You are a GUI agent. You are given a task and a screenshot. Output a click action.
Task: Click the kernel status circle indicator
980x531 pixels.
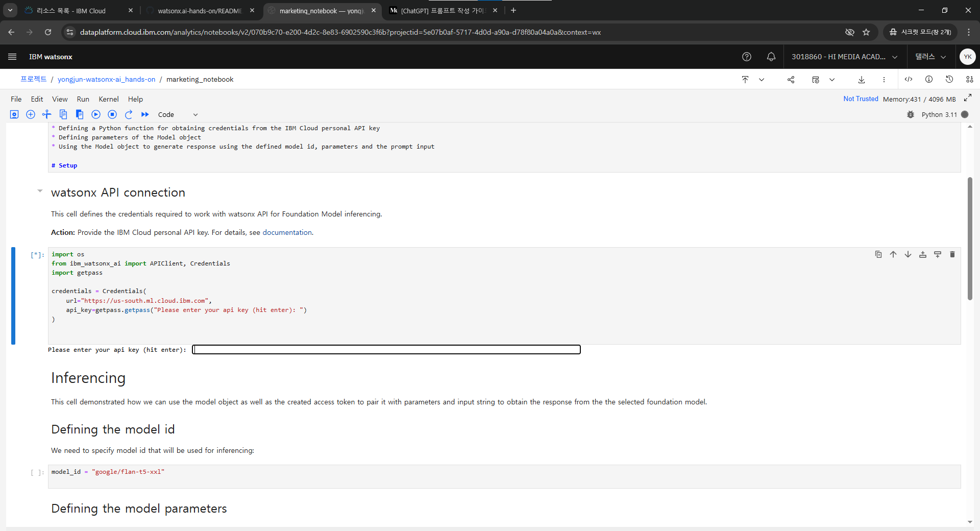tap(965, 114)
